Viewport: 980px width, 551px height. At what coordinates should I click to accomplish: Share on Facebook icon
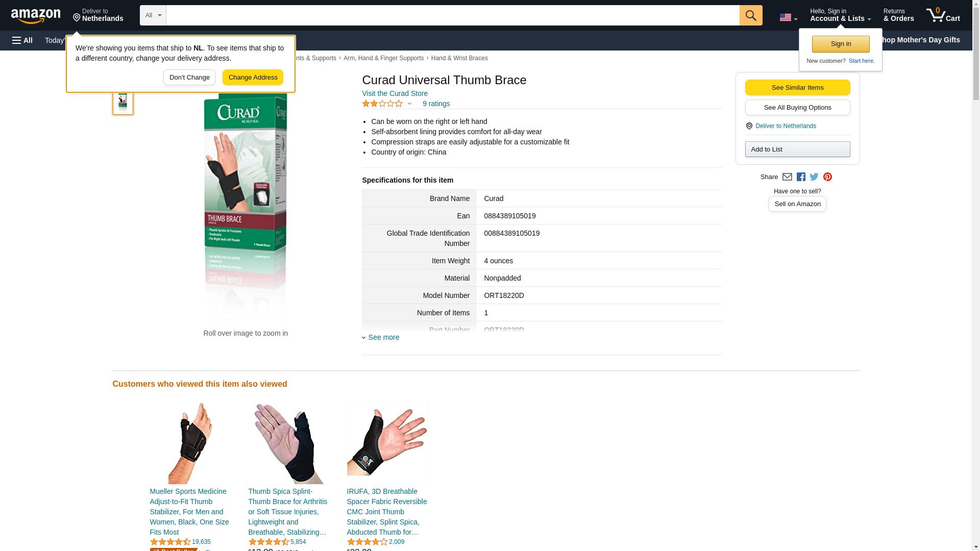tap(801, 177)
